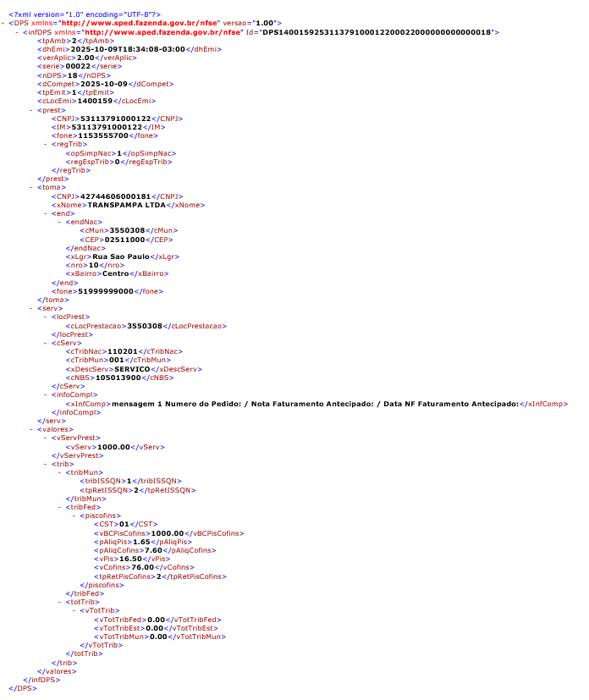The height and width of the screenshot is (700, 589).
Task: Collapse the endNac element
Action: pos(60,222)
